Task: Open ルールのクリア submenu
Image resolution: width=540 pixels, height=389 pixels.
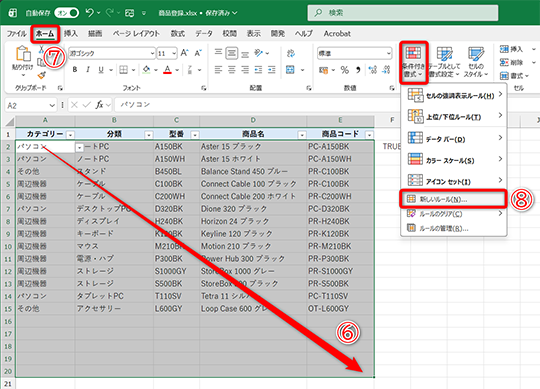Action: coord(454,214)
